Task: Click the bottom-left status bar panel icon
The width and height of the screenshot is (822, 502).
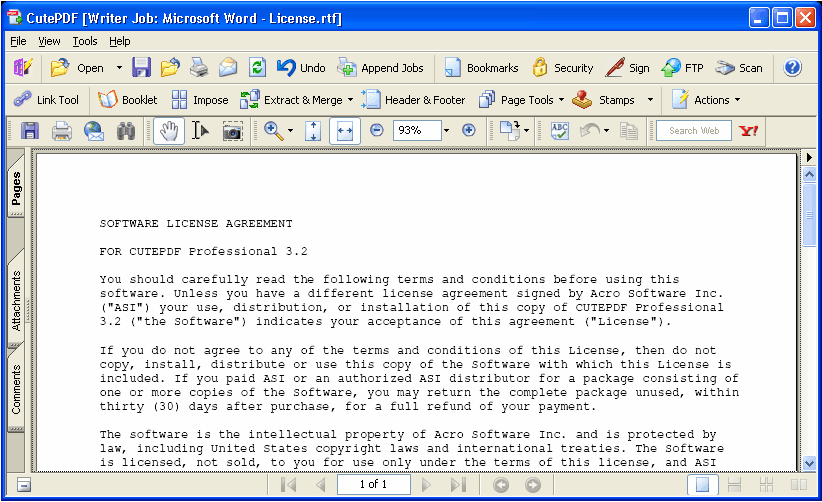Action: [x=23, y=485]
